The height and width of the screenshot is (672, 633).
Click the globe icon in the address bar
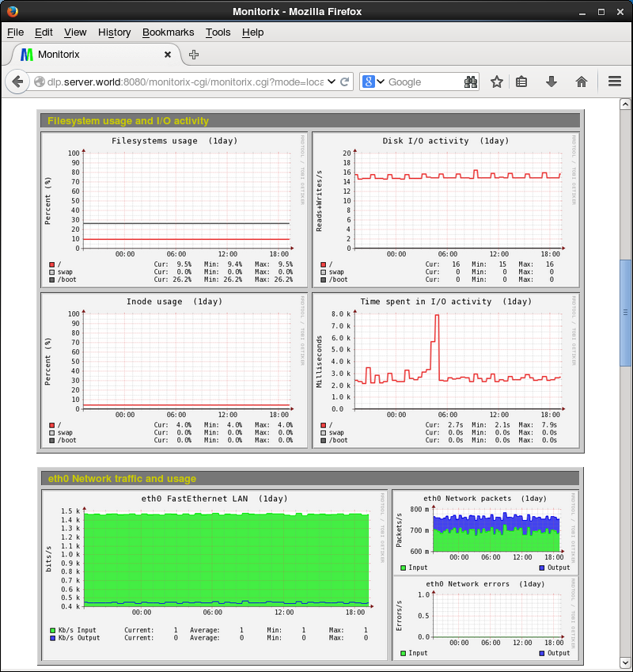click(38, 82)
